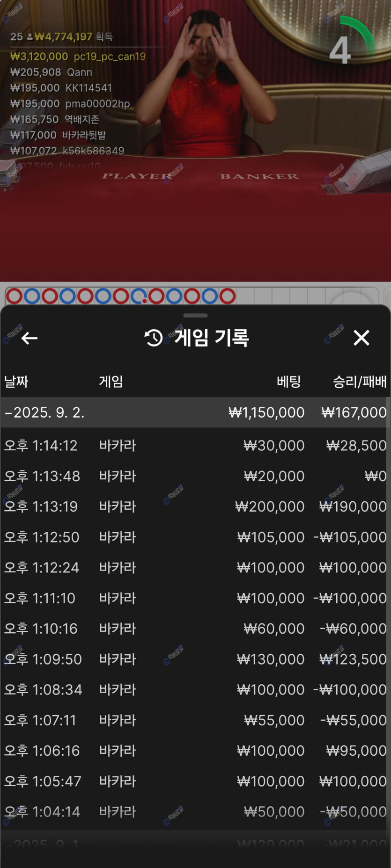Click the PLAYER betting area on table
391x868 pixels.
click(x=137, y=176)
